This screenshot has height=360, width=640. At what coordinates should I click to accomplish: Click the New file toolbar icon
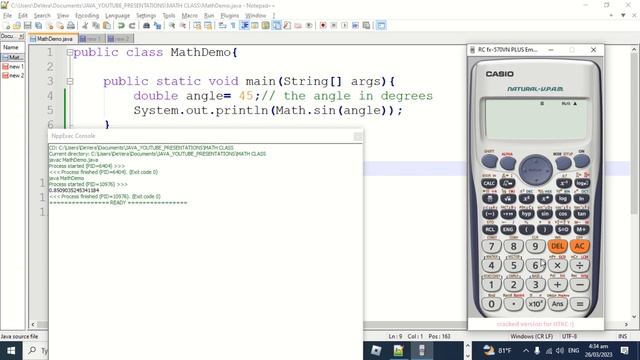coord(7,26)
